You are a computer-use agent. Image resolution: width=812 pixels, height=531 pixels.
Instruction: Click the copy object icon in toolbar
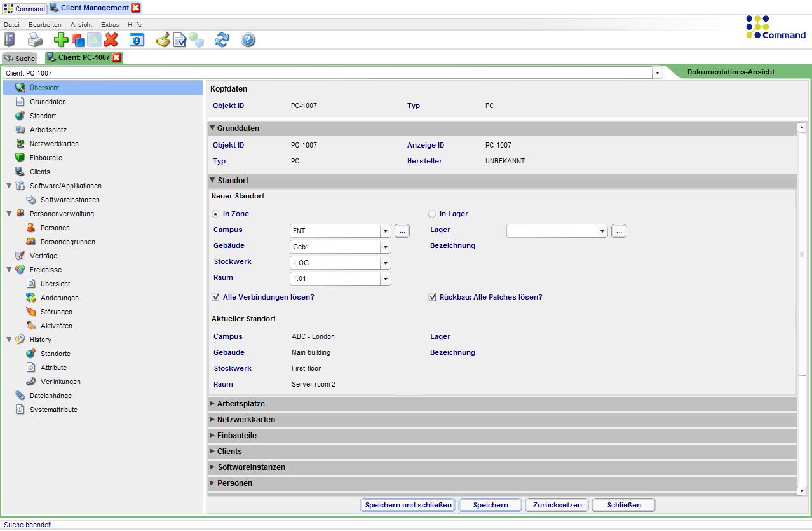coord(78,39)
